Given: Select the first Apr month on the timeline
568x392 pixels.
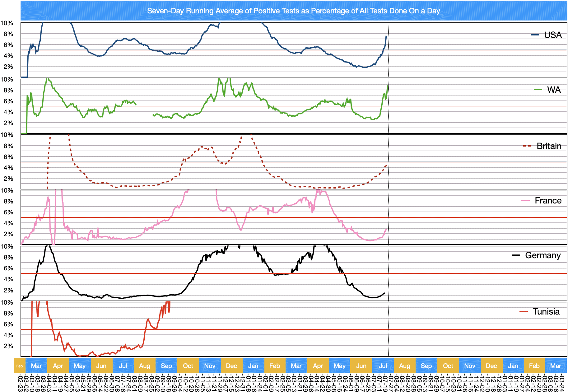Looking at the screenshot, I should coord(58,366).
